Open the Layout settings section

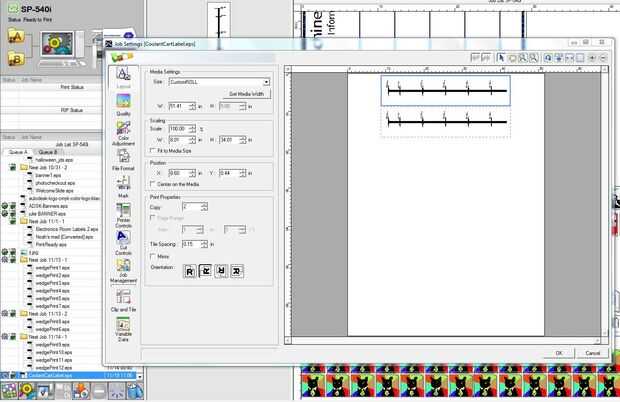pyautogui.click(x=123, y=77)
